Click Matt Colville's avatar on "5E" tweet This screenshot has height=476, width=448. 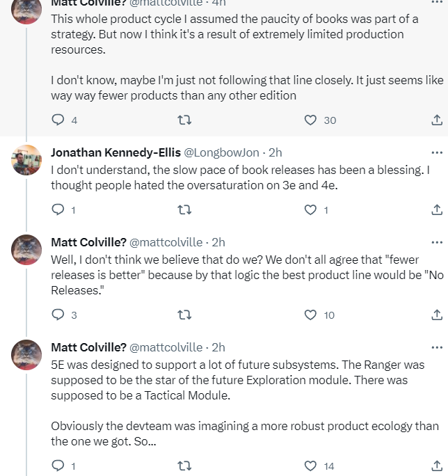[x=27, y=355]
